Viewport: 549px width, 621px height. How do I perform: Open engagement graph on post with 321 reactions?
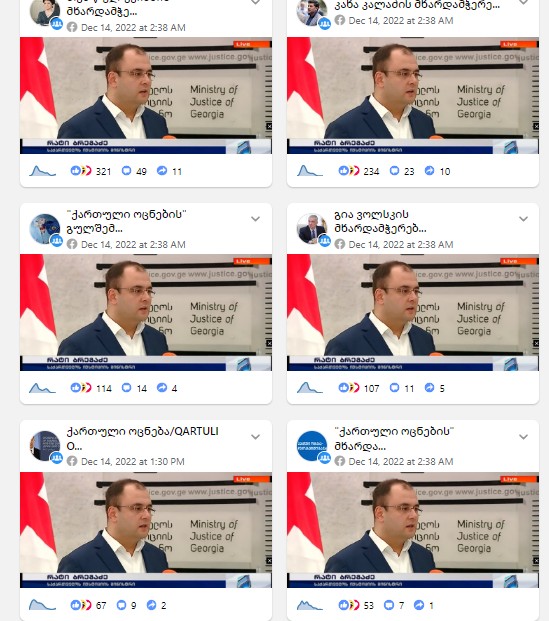pos(42,171)
